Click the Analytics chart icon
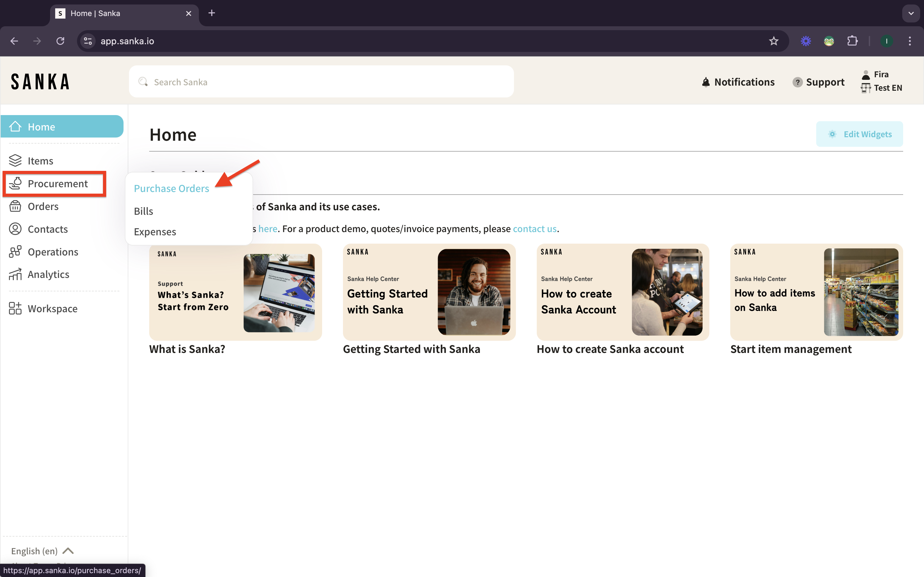 (15, 274)
